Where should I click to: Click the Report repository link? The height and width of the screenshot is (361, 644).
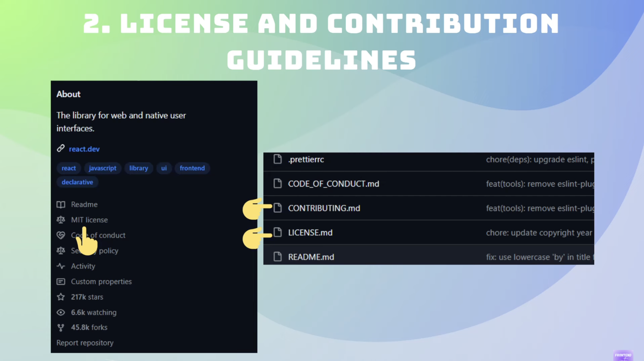85,343
